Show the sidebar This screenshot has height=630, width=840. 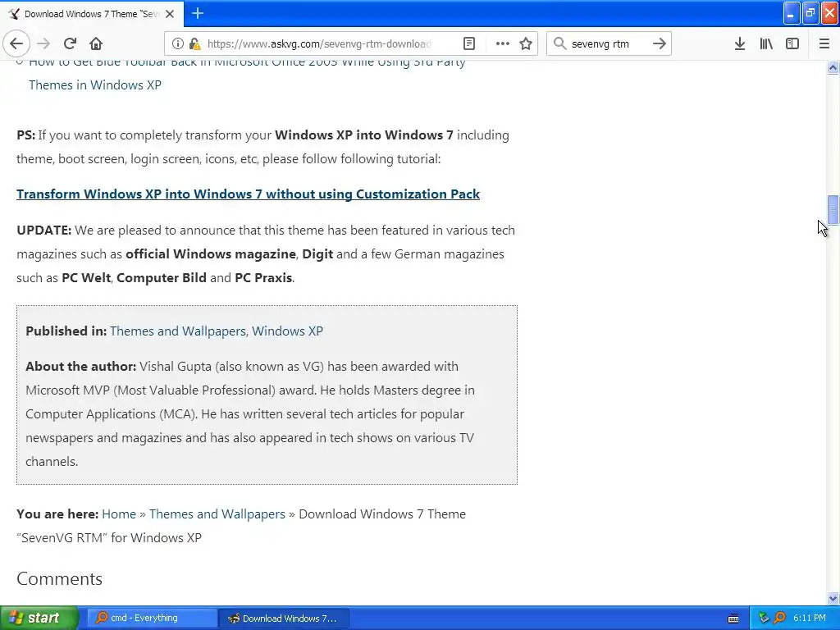[792, 43]
